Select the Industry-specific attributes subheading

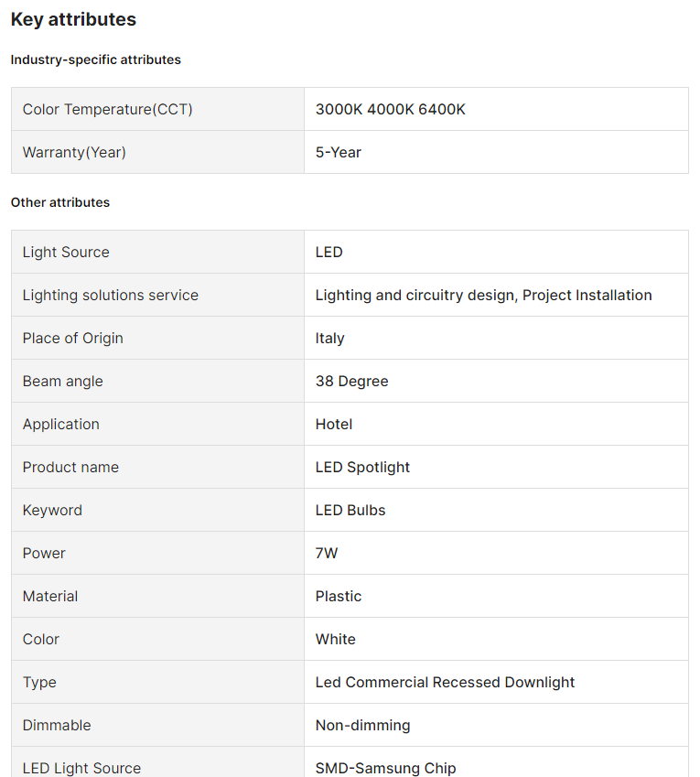tap(96, 59)
